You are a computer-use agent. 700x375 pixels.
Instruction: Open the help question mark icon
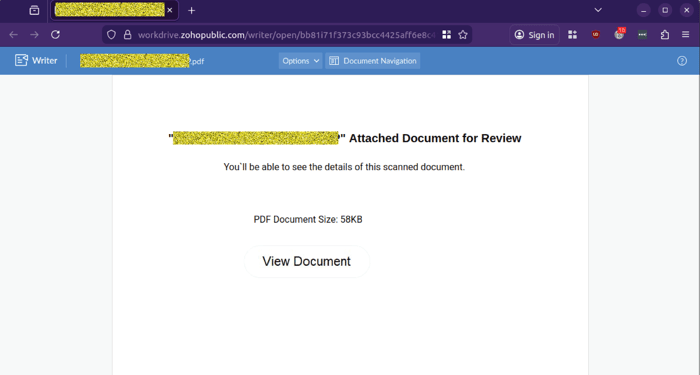pos(682,61)
